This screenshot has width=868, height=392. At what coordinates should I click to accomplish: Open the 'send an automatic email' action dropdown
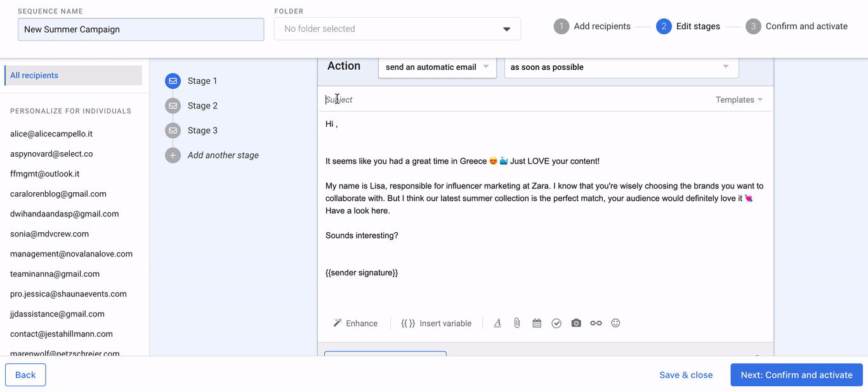pos(437,67)
